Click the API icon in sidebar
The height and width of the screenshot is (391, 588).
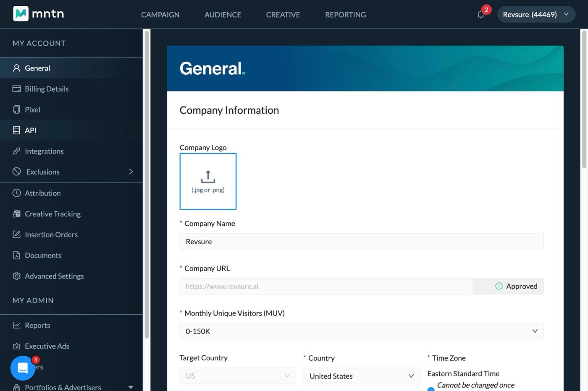click(16, 130)
